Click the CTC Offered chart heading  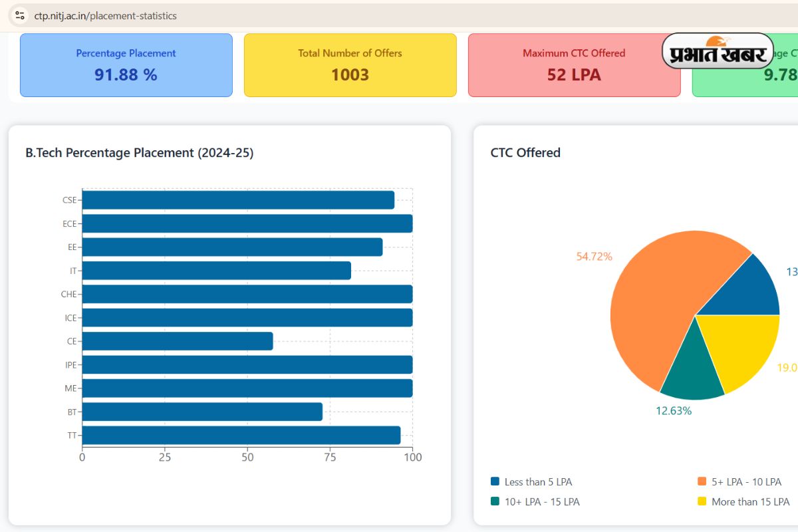click(525, 153)
